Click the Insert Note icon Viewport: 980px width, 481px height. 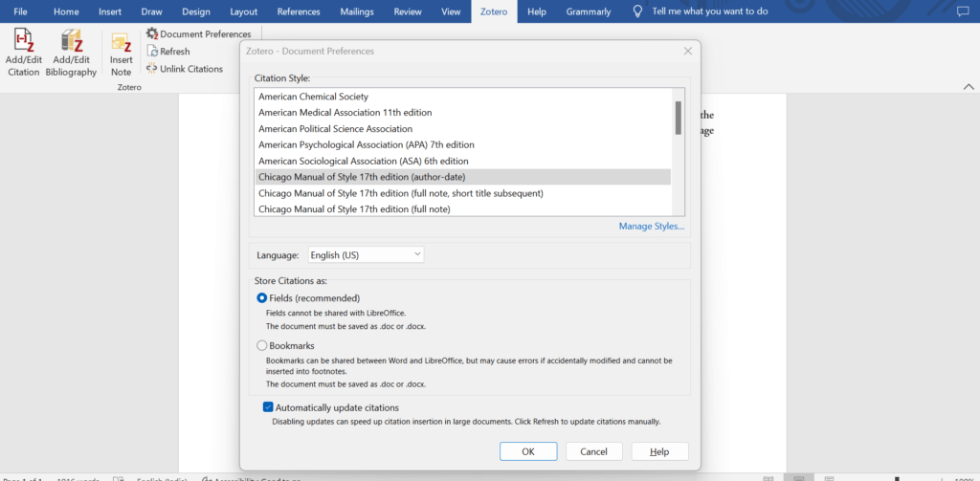[x=122, y=41]
